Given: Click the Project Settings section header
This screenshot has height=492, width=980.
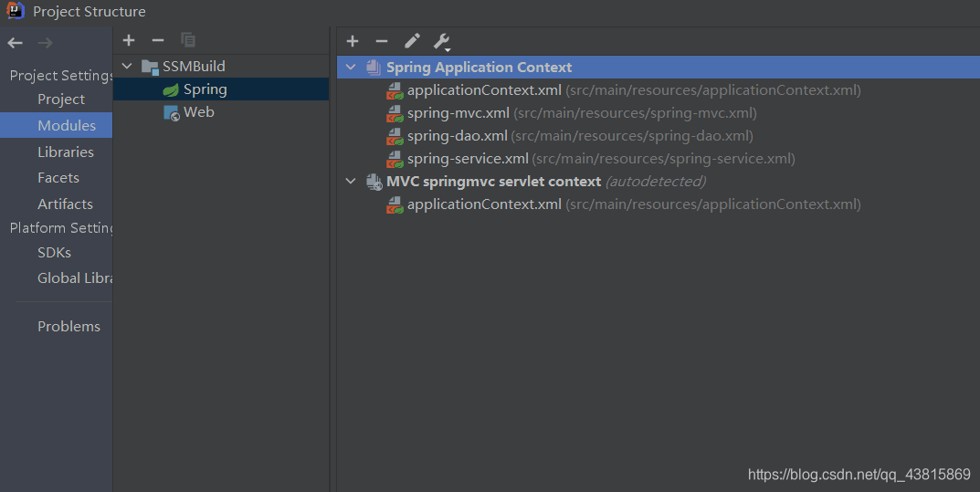Looking at the screenshot, I should pyautogui.click(x=60, y=76).
